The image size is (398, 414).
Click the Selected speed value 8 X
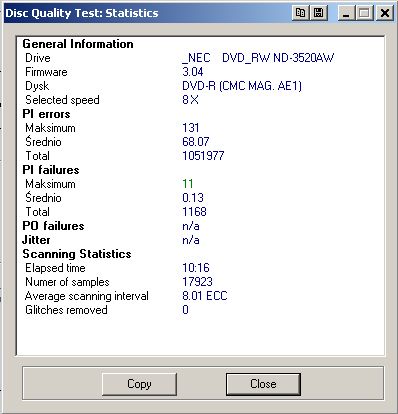tap(190, 100)
